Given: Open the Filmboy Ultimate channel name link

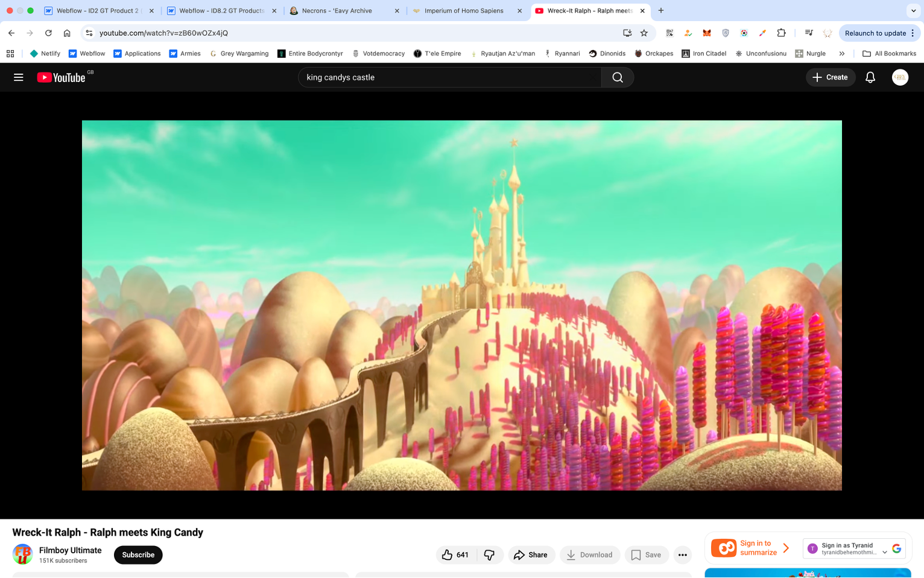Looking at the screenshot, I should (x=70, y=550).
